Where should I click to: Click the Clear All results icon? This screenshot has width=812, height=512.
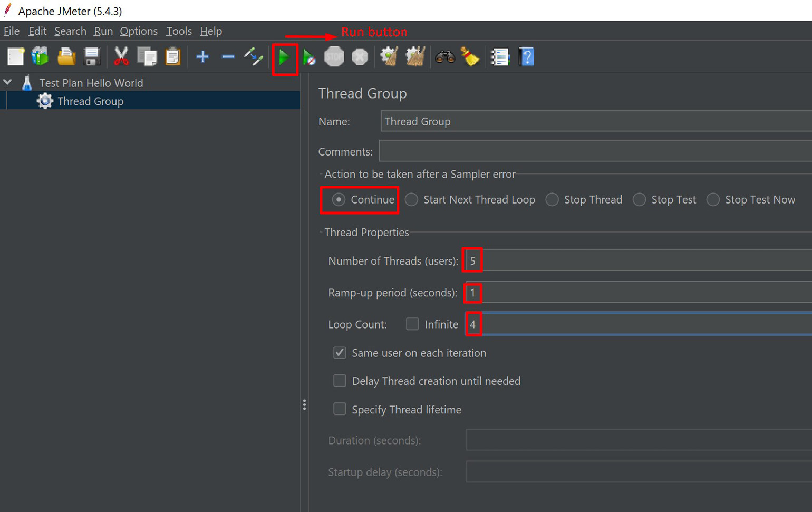click(415, 56)
